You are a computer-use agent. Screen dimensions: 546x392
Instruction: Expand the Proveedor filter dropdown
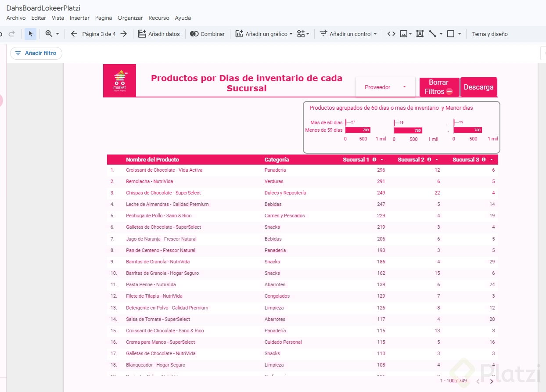[x=385, y=87]
